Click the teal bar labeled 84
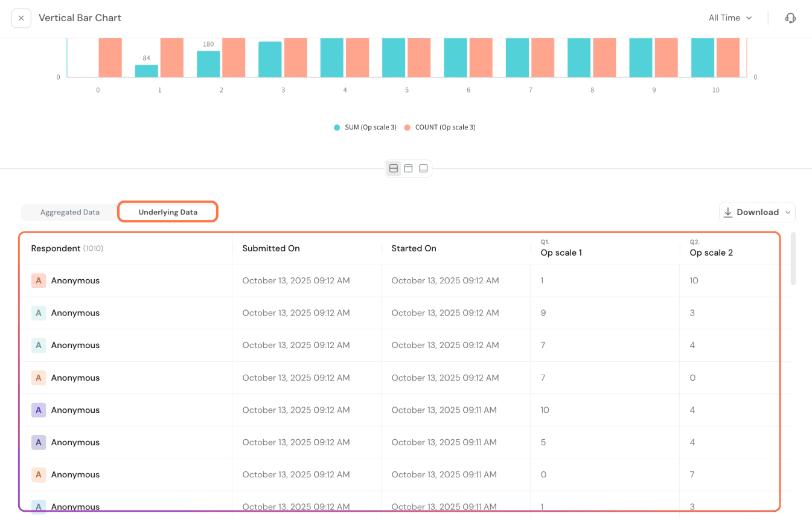The image size is (812, 519). [x=146, y=71]
